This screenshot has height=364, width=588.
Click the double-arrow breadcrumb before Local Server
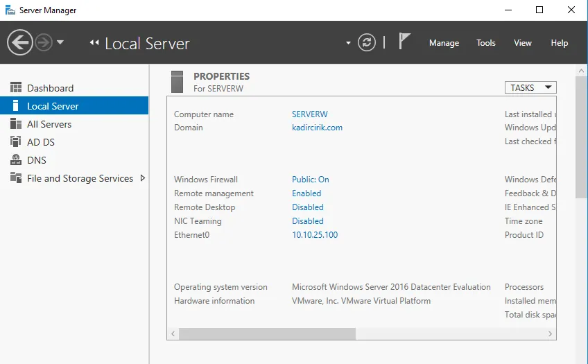[x=94, y=43]
